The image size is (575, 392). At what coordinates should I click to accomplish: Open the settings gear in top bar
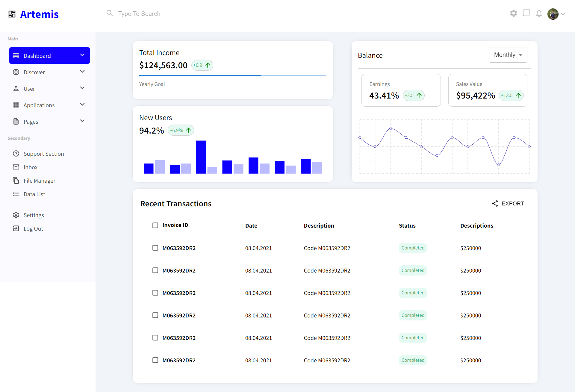click(514, 13)
